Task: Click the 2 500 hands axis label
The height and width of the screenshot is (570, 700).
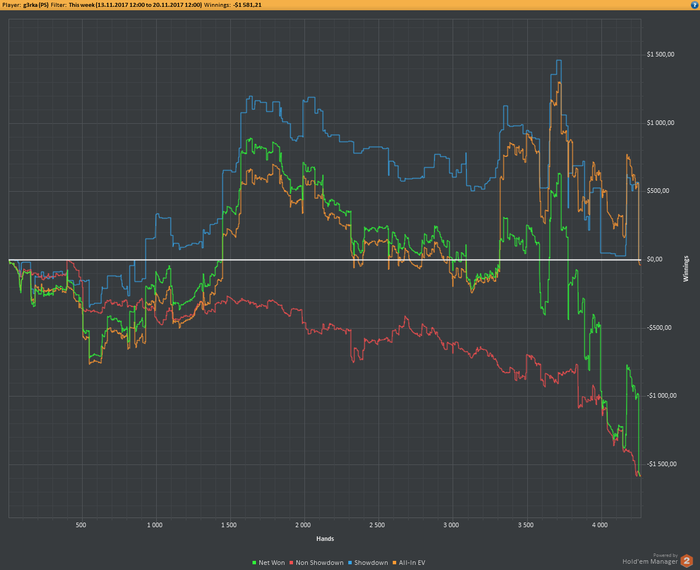Action: pyautogui.click(x=377, y=525)
